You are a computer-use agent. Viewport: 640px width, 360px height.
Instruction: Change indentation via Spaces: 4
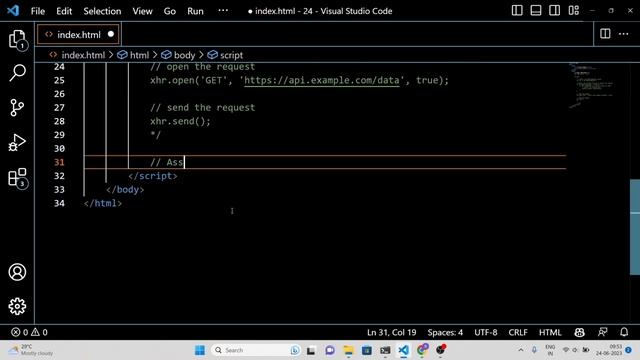tap(445, 332)
